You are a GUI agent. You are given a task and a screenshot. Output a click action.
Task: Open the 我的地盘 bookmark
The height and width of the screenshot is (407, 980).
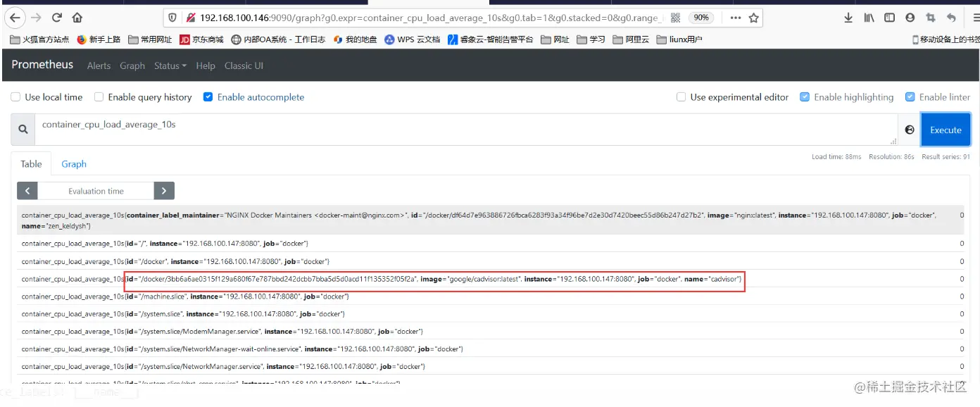pos(355,39)
